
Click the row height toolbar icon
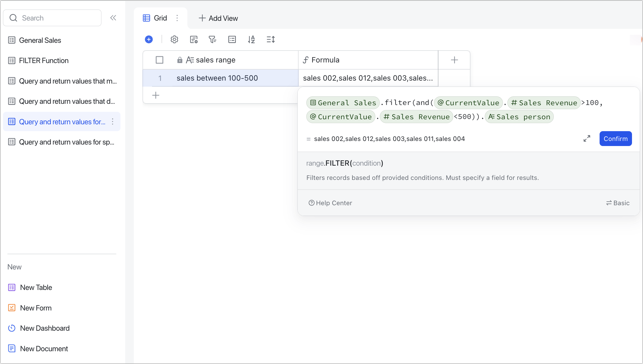pyautogui.click(x=271, y=39)
